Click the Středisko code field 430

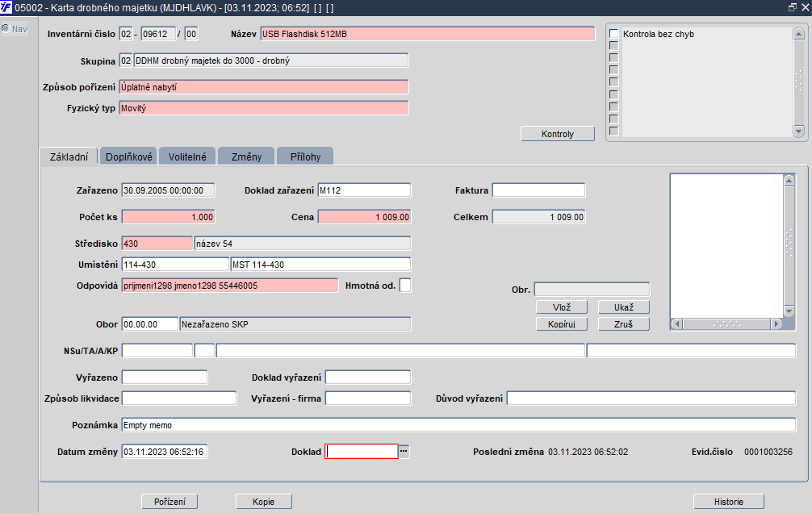157,244
